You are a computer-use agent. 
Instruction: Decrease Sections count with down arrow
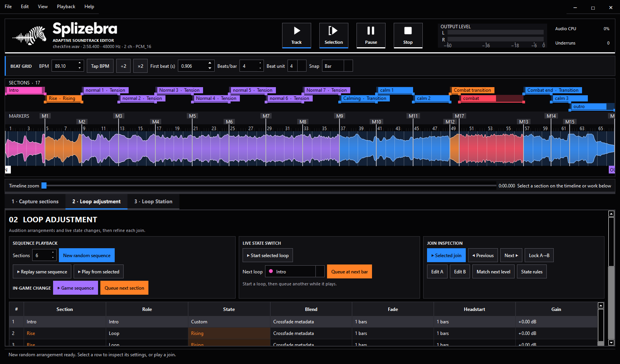tap(53, 258)
